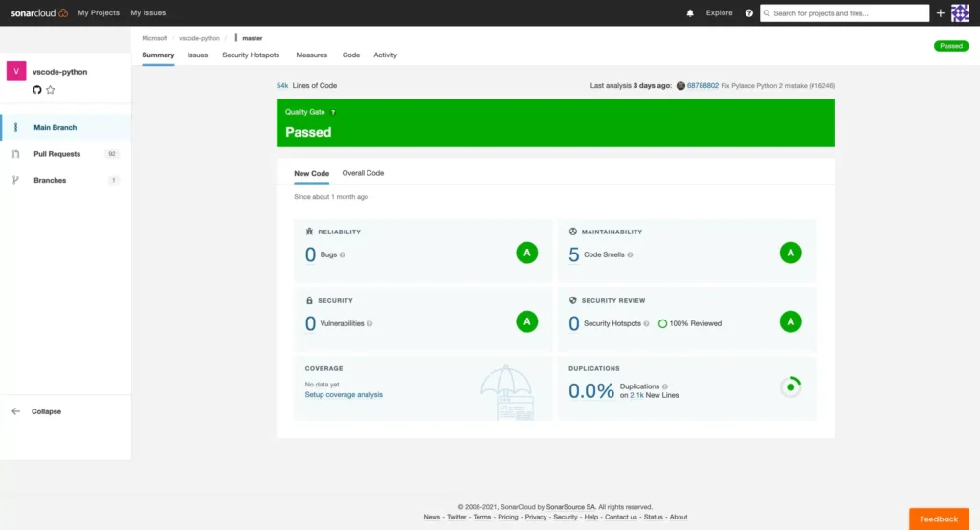The image size is (980, 530).
Task: Click the Vulnerabilities info icon
Action: click(x=370, y=323)
